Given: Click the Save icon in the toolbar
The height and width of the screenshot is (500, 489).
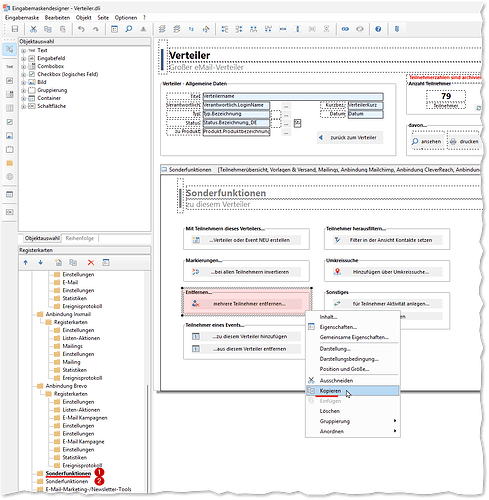Looking at the screenshot, I should [x=15, y=29].
